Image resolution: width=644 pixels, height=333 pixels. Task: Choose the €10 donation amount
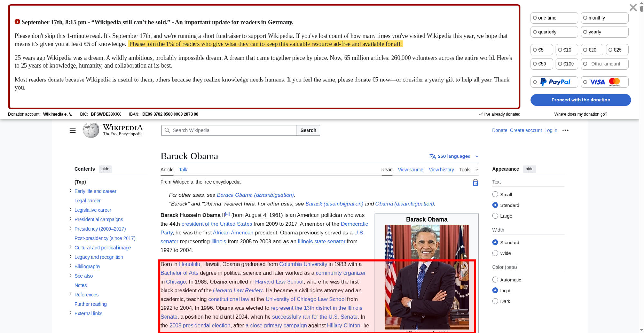[x=567, y=50]
